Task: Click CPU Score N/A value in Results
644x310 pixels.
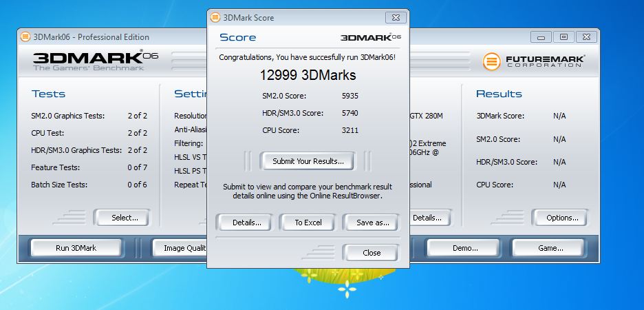Action: click(x=559, y=185)
